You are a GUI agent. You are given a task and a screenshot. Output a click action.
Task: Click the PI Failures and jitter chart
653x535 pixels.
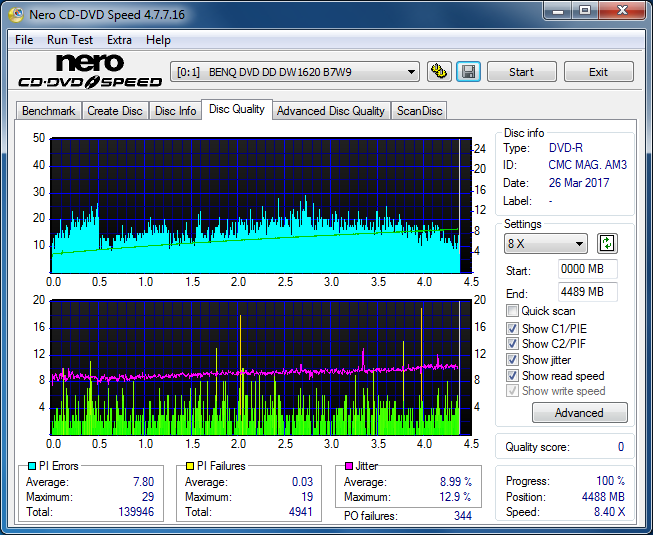coord(261,368)
